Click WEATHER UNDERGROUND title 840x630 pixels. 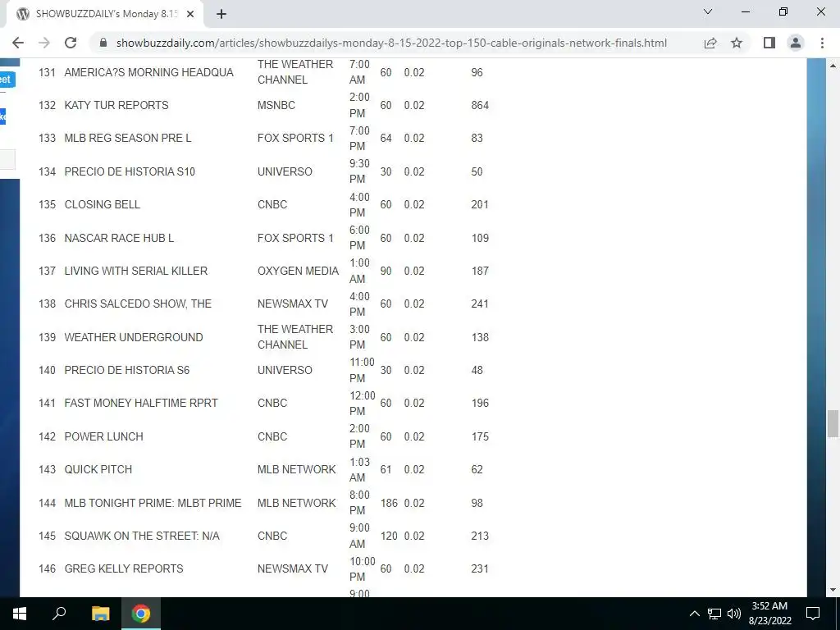point(134,337)
